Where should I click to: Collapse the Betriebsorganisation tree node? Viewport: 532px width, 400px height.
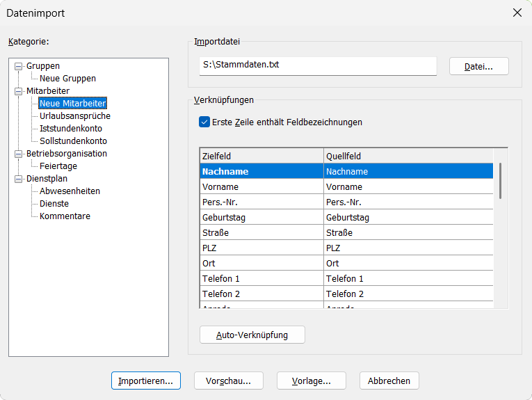click(18, 154)
